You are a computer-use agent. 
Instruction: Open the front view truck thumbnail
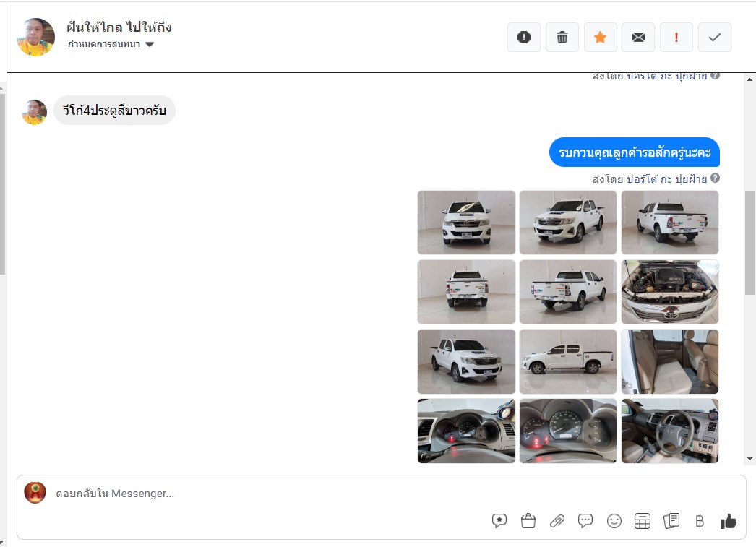466,222
